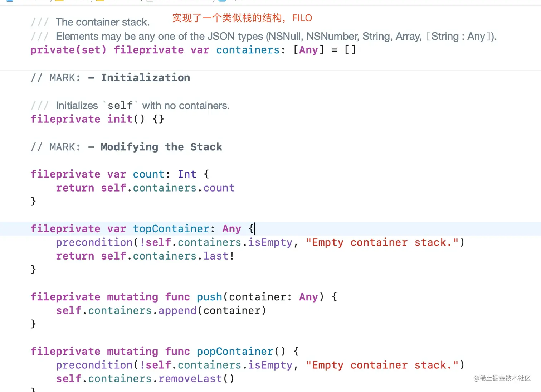Click the "MARK: - Initialization" comment

pos(111,78)
